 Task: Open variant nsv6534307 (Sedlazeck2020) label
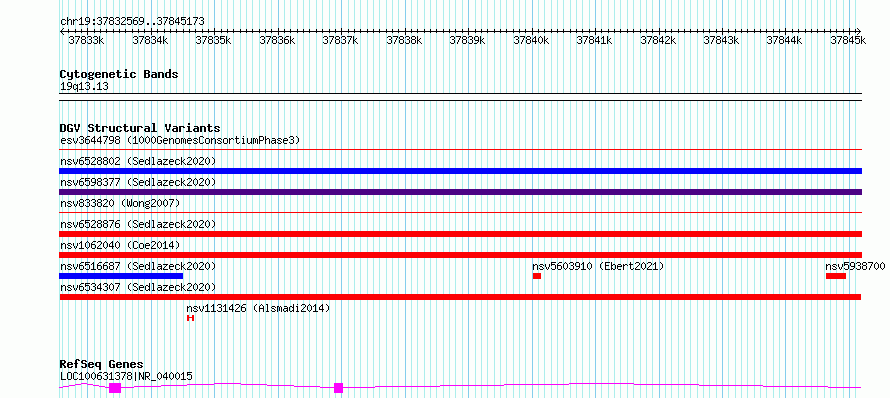click(138, 287)
